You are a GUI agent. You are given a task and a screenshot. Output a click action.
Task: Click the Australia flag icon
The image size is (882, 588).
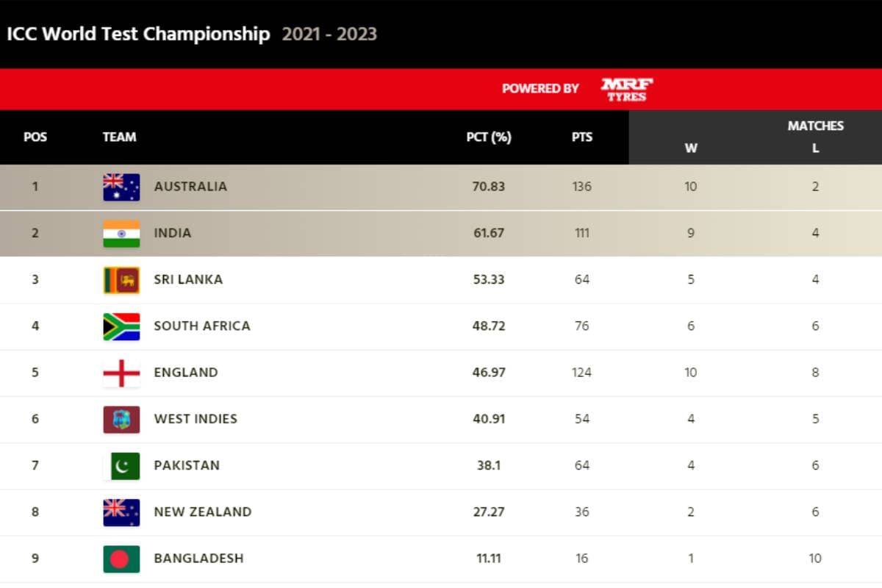click(x=121, y=187)
